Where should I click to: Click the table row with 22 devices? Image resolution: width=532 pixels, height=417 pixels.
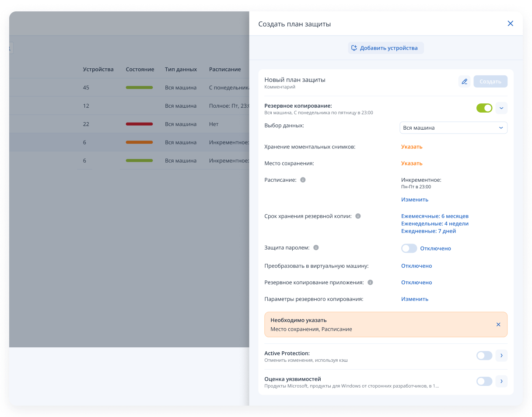click(129, 124)
